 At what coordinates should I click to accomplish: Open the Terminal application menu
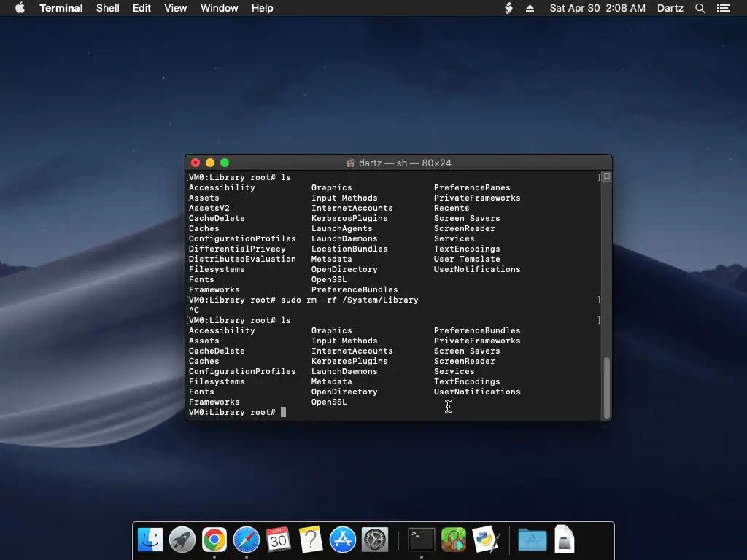click(x=61, y=8)
